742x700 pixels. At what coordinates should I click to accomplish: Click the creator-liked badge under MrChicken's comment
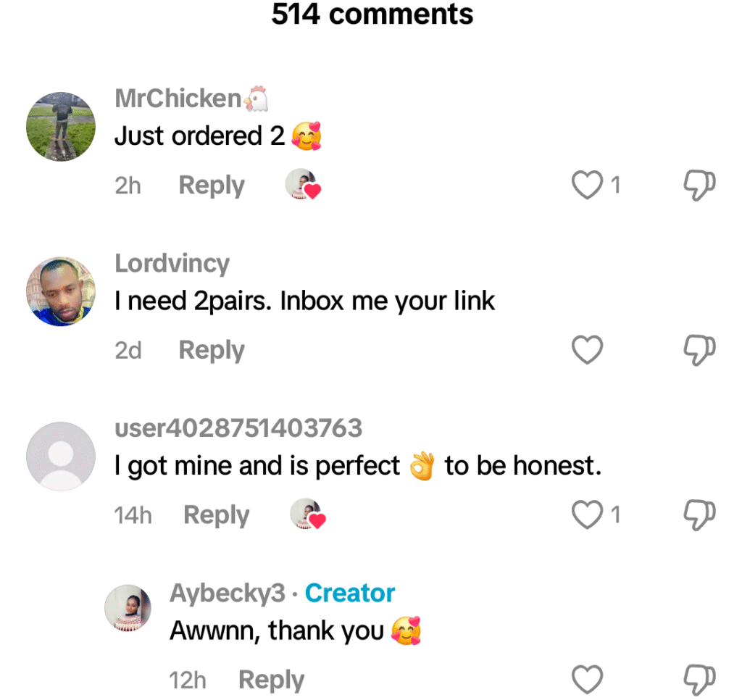(x=303, y=186)
